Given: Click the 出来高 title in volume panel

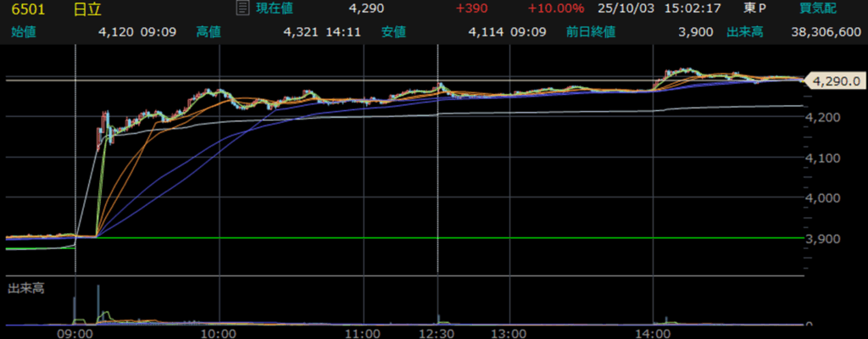Looking at the screenshot, I should (25, 288).
